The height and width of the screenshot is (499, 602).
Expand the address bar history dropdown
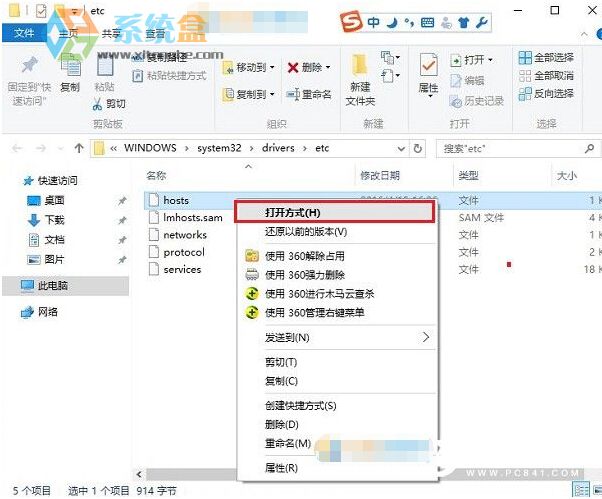pos(401,149)
